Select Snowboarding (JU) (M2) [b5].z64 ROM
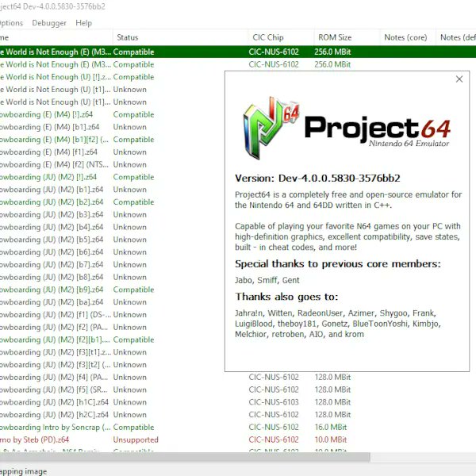The image size is (476, 476). tap(52, 240)
